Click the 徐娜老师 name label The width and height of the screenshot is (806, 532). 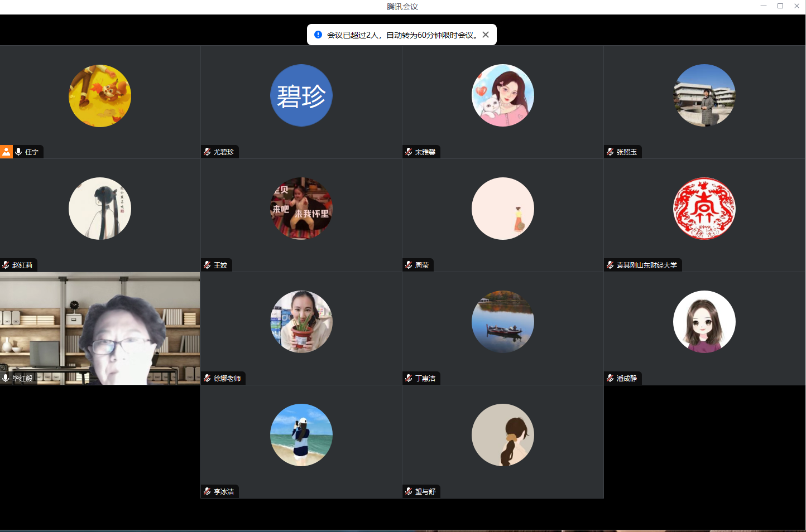[227, 378]
